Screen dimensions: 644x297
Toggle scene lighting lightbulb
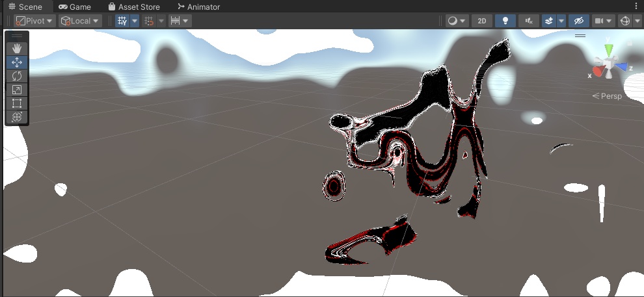click(505, 21)
